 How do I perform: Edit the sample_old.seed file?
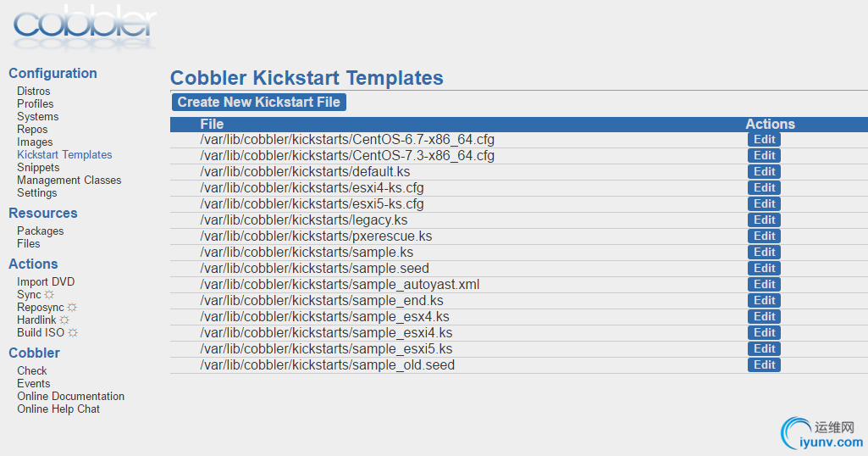[764, 364]
